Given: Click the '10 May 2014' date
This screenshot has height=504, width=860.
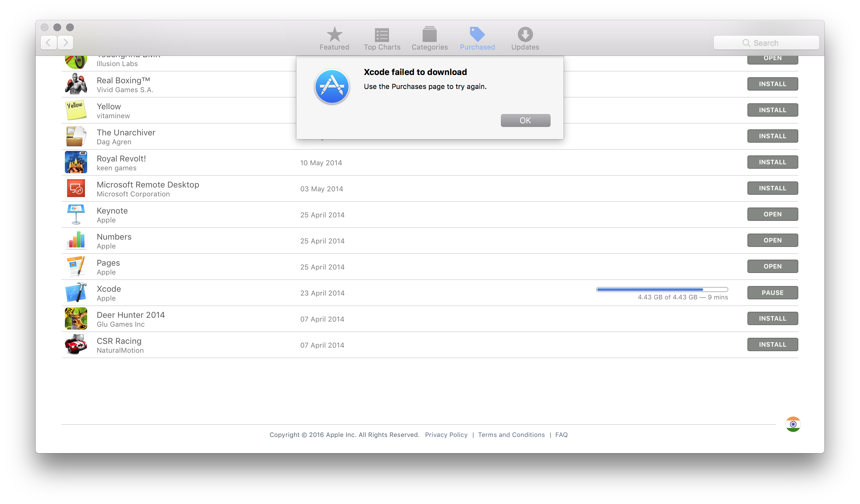Looking at the screenshot, I should click(x=321, y=163).
